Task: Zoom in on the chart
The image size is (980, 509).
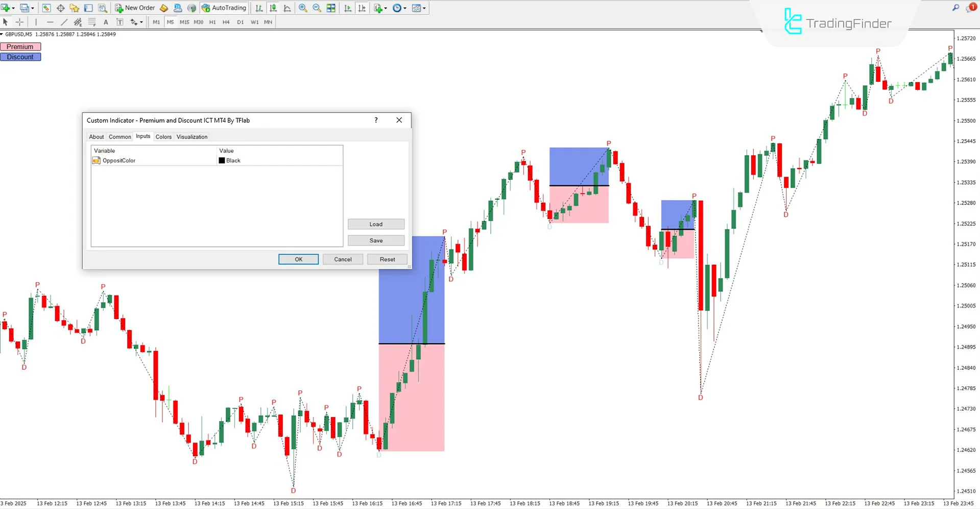Action: (302, 8)
